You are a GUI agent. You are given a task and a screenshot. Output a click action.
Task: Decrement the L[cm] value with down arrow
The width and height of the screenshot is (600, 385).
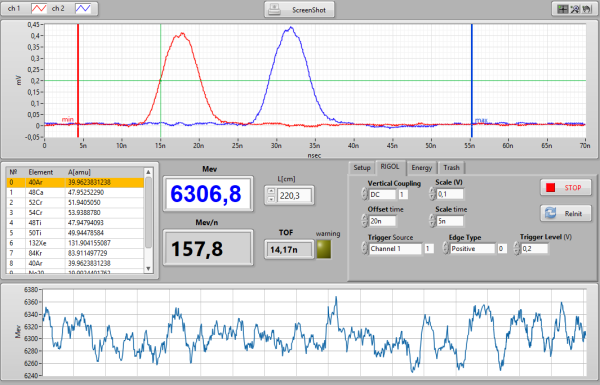[271, 199]
